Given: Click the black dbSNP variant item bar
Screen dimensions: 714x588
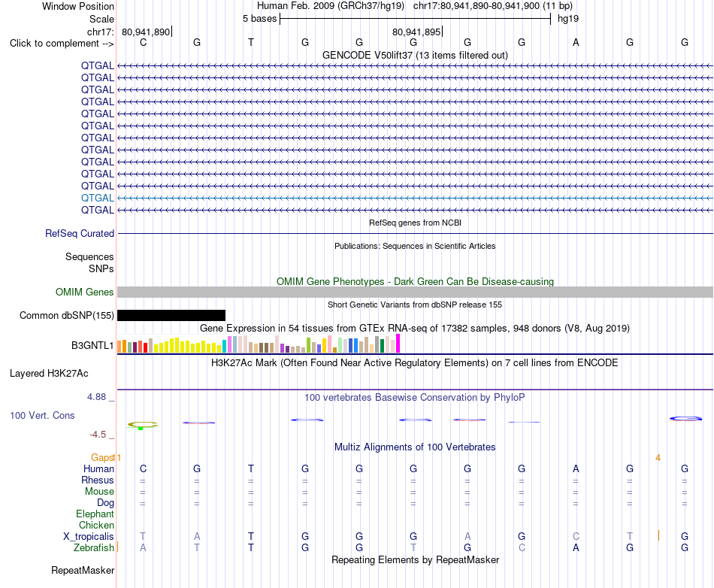Looking at the screenshot, I should [171, 316].
